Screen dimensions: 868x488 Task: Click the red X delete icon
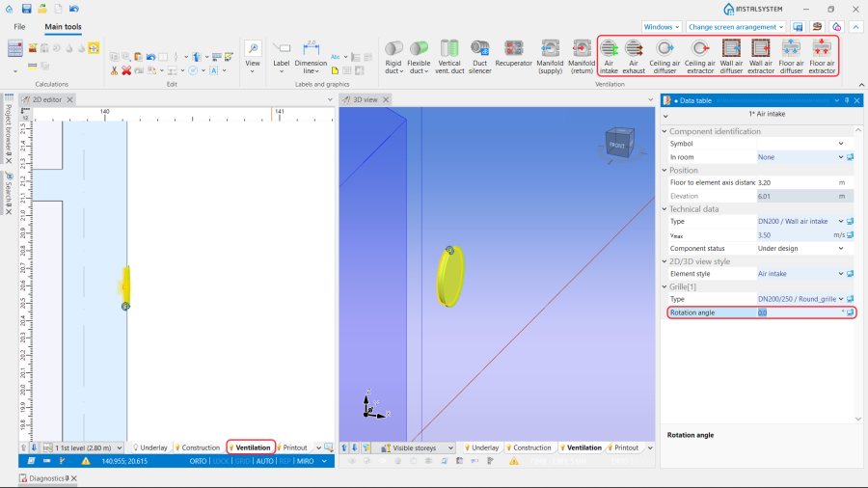click(x=125, y=70)
